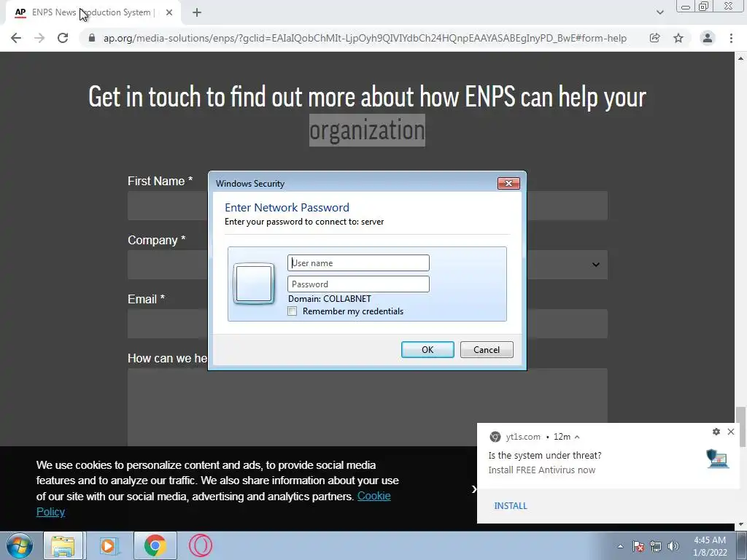Open a new browser tab
This screenshot has height=560, width=747.
[x=197, y=12]
